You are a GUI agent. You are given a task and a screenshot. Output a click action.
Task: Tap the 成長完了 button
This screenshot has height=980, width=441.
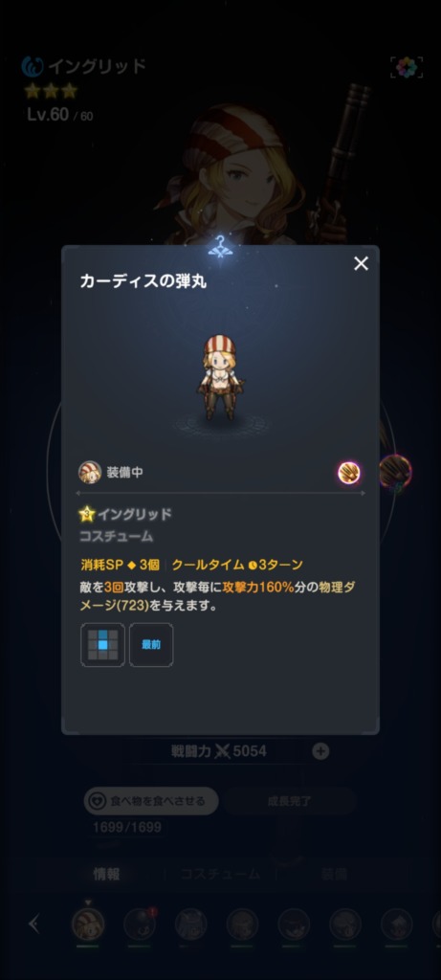(x=289, y=801)
